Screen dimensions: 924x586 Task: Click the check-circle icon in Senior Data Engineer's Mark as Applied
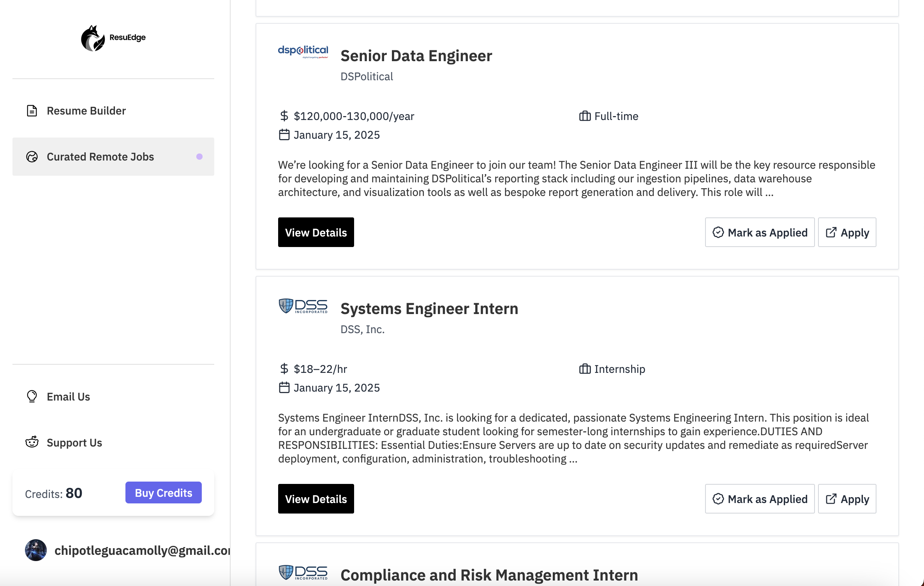coord(718,232)
